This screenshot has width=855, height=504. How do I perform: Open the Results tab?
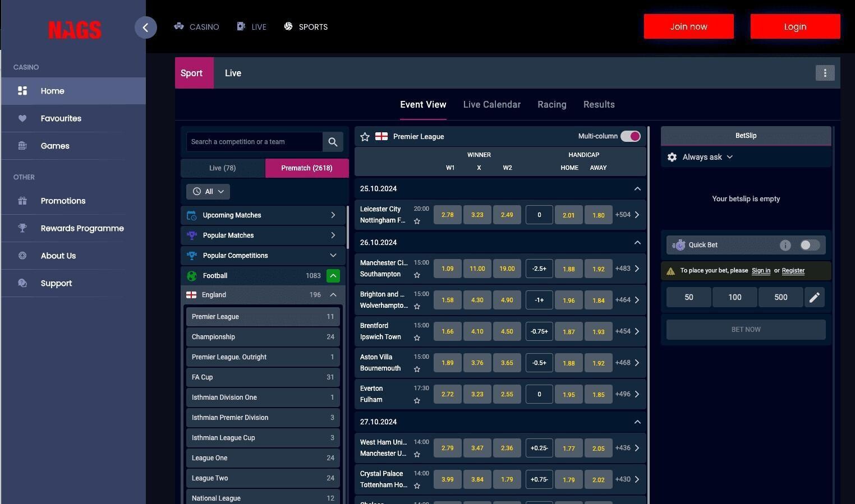599,105
